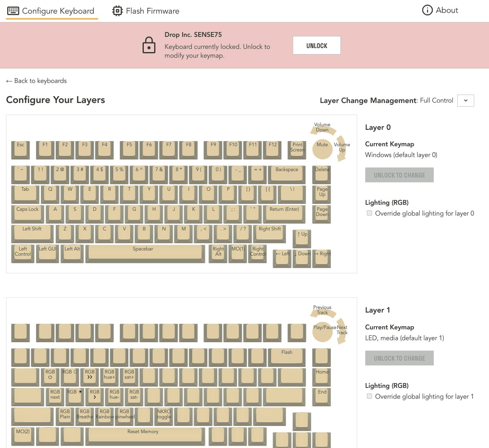The width and height of the screenshot is (489, 448).
Task: Click the Previous Track encoder arrow
Action: coord(321,310)
